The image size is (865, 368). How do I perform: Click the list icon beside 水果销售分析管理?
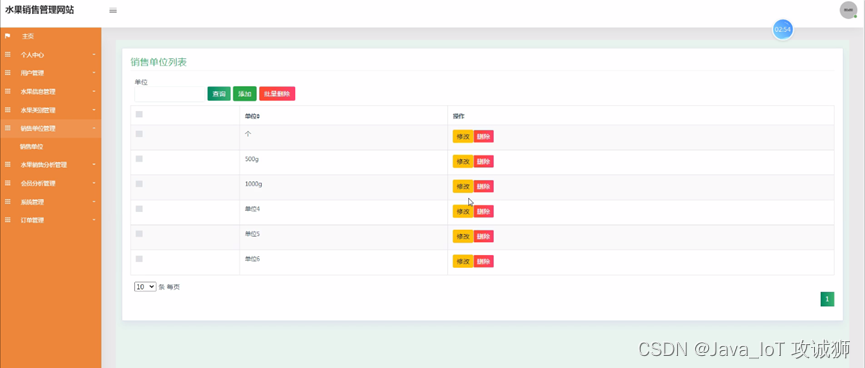8,164
